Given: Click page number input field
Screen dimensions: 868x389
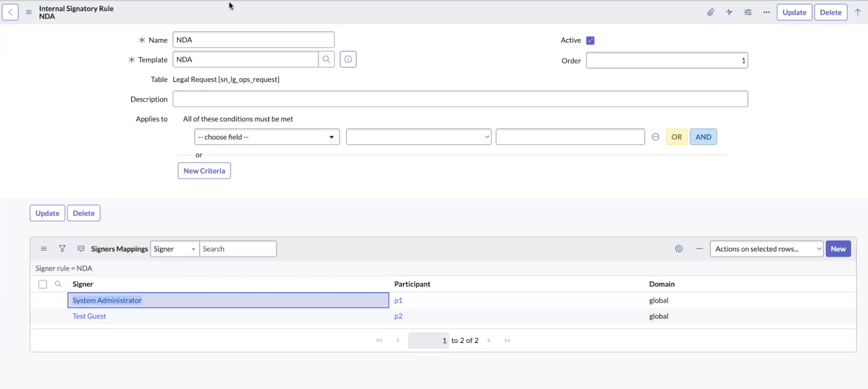Looking at the screenshot, I should tap(428, 340).
